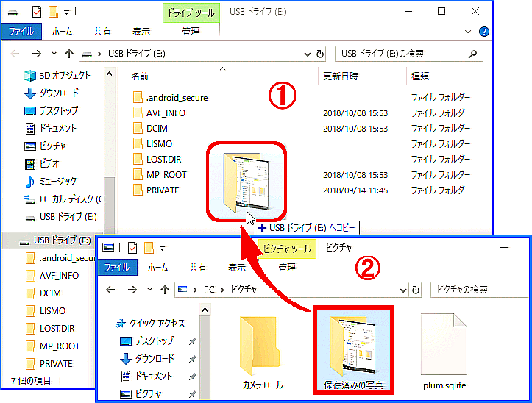Screen dimensions: 532x403
Task: Select LOST.DIR folder in file list
Action: pyautogui.click(x=157, y=159)
